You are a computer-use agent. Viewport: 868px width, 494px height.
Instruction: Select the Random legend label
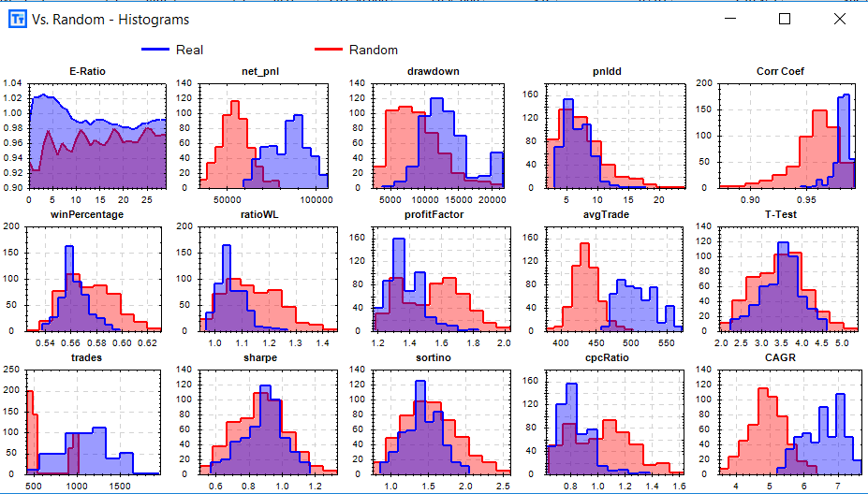pyautogui.click(x=373, y=50)
